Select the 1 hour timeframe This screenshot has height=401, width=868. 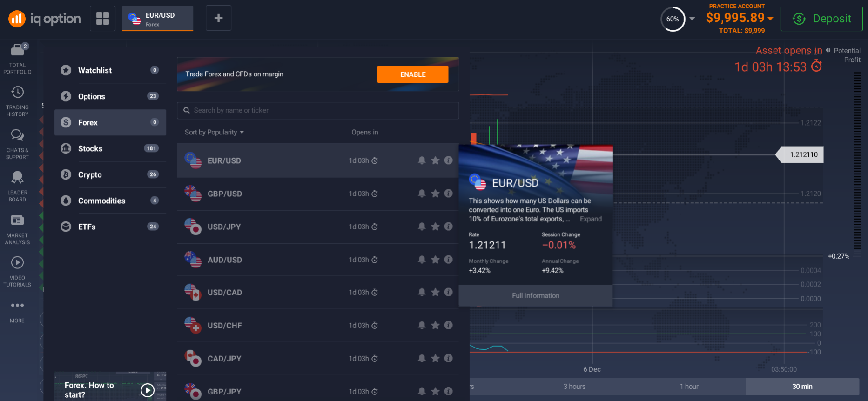[689, 387]
